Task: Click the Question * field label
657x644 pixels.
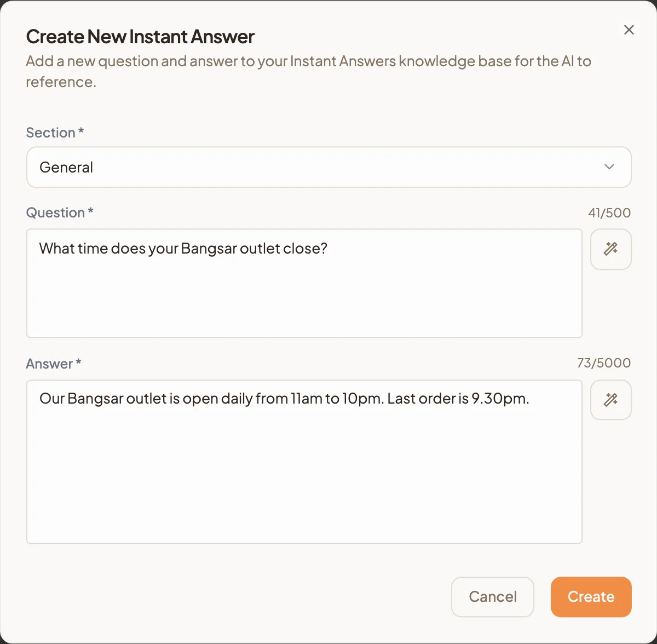Action: (60, 212)
